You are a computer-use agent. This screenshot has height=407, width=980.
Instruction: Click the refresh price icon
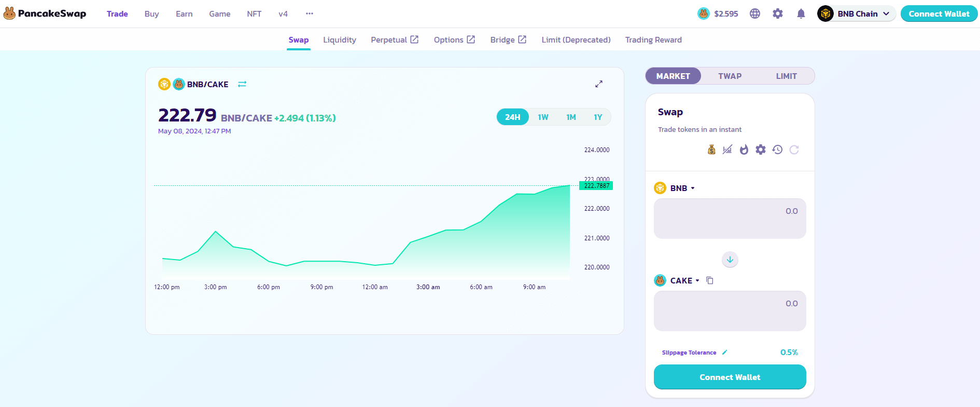click(x=794, y=150)
